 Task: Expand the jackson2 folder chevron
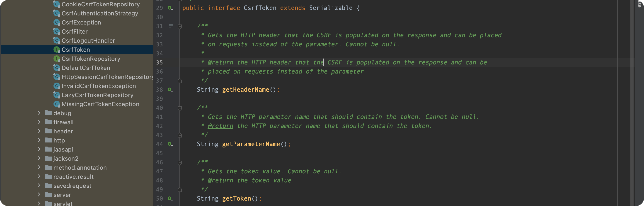39,158
